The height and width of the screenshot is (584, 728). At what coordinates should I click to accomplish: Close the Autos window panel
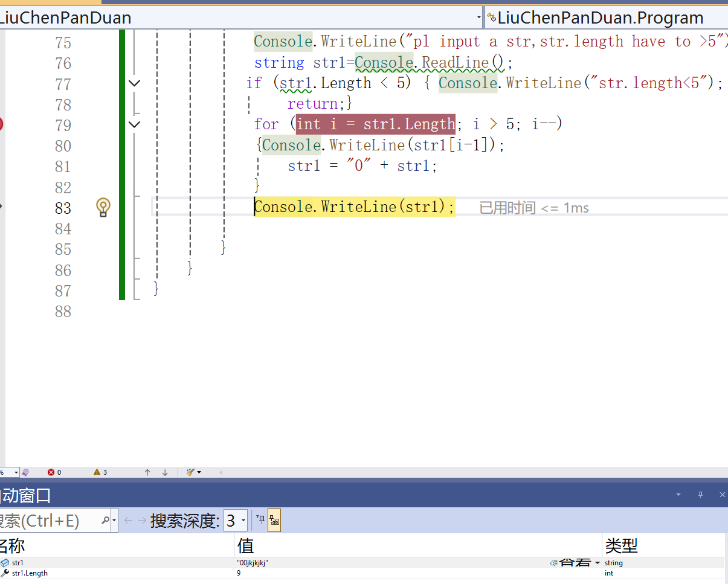coord(722,495)
